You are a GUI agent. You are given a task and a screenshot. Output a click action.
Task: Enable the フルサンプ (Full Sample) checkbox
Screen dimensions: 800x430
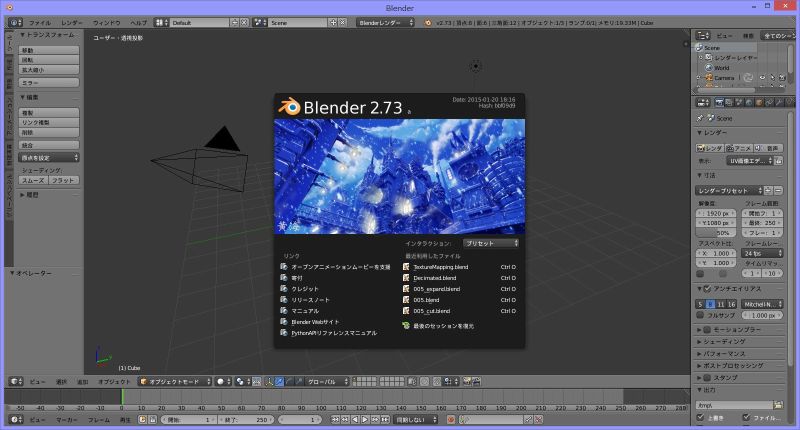pyautogui.click(x=701, y=315)
